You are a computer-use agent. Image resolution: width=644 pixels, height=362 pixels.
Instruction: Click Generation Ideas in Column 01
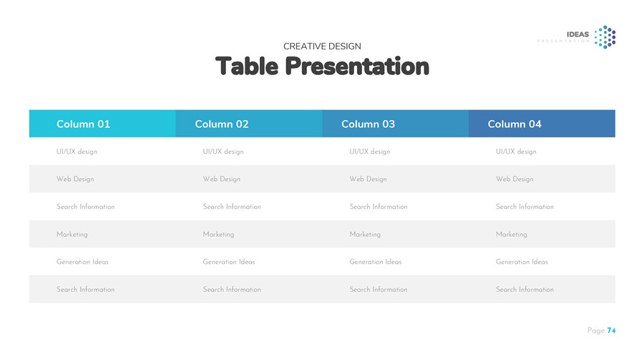(82, 262)
